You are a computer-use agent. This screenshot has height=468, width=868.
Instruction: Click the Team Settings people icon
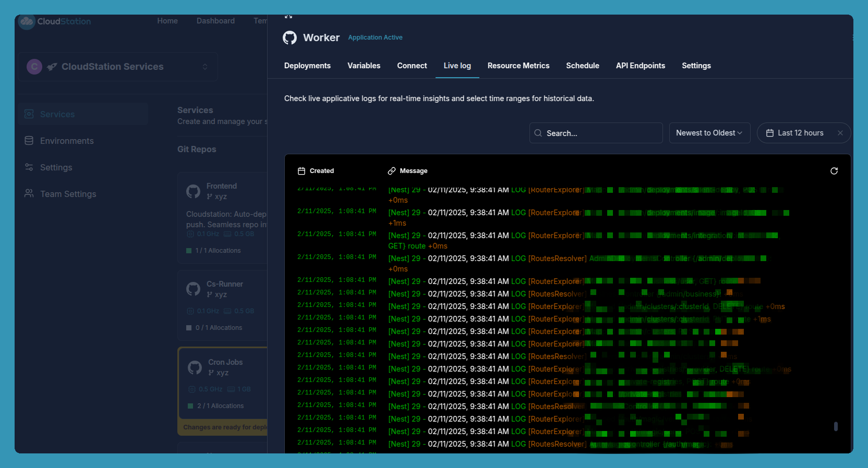pyautogui.click(x=29, y=193)
